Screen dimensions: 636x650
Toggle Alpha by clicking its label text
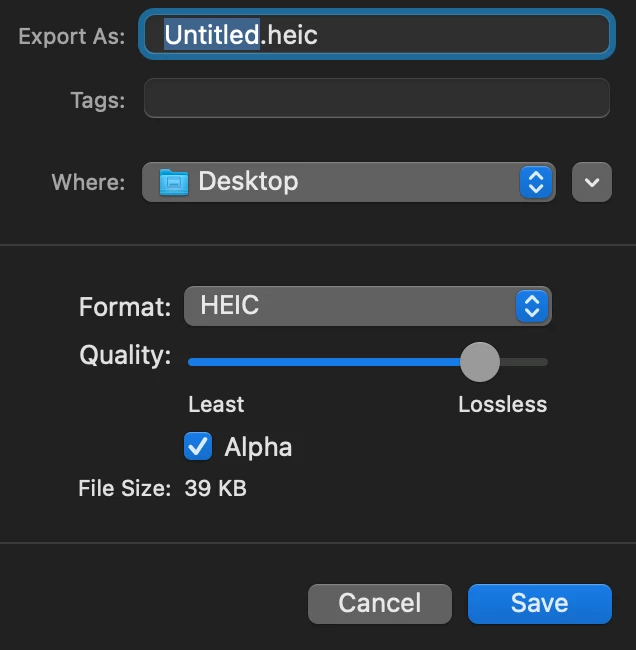258,446
